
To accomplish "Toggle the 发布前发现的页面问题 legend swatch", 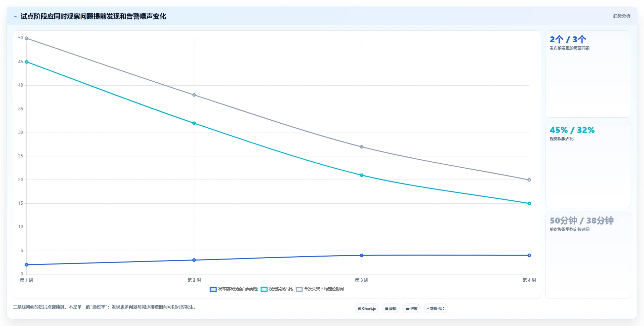I will (213, 289).
